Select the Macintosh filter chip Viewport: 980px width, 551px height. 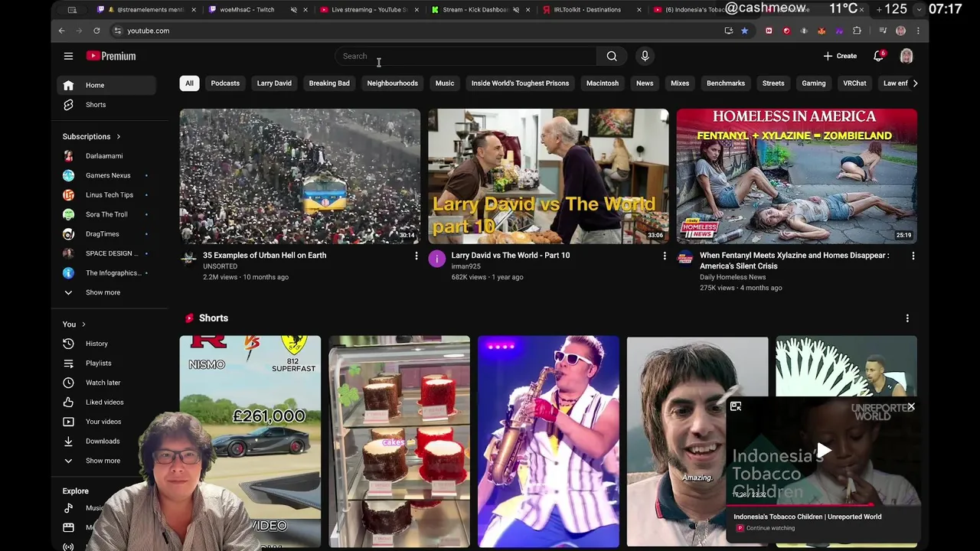[603, 83]
